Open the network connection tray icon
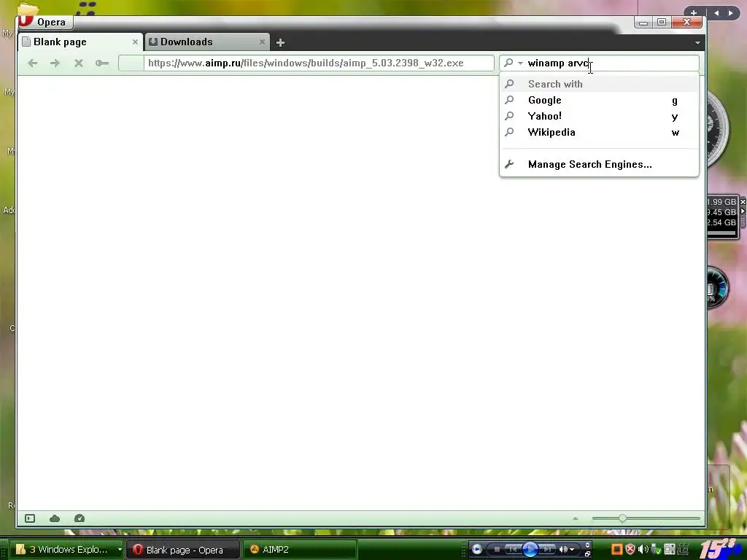Screen dimensions: 747x560 (683, 550)
